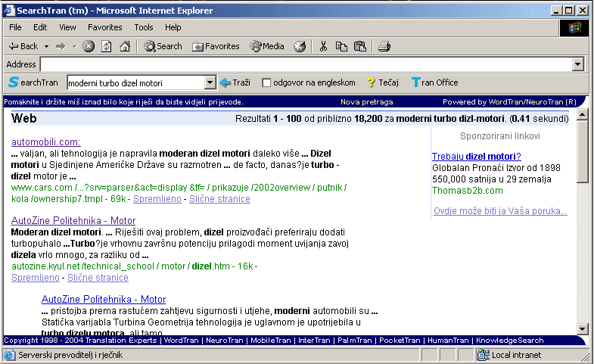Screen dimensions: 594x364
Task: Click the Back arrow toolbar button
Action: click(23, 46)
